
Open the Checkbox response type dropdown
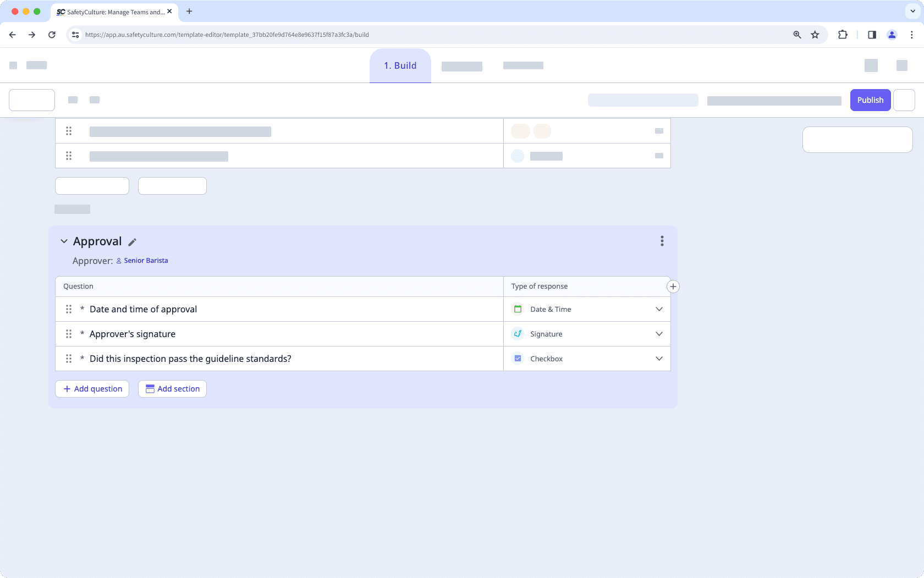coord(658,358)
